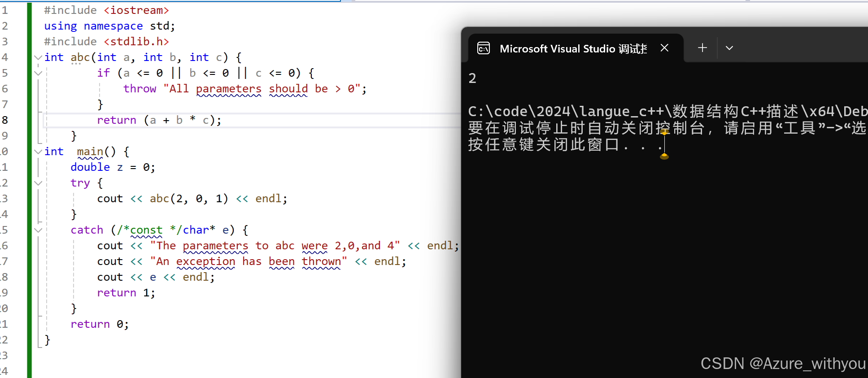This screenshot has width=868, height=378.
Task: Click the catch keyword
Action: coord(87,230)
